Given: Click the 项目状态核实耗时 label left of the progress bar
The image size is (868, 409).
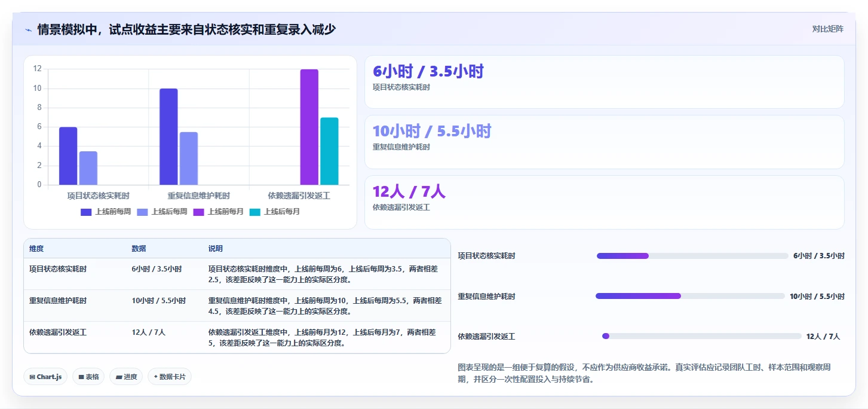Looking at the screenshot, I should click(487, 256).
